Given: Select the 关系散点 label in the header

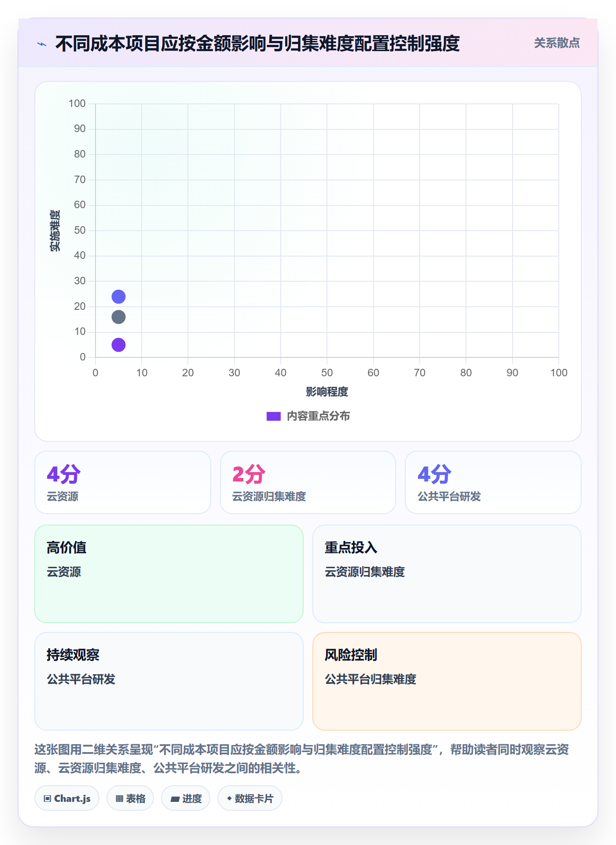Looking at the screenshot, I should 557,43.
